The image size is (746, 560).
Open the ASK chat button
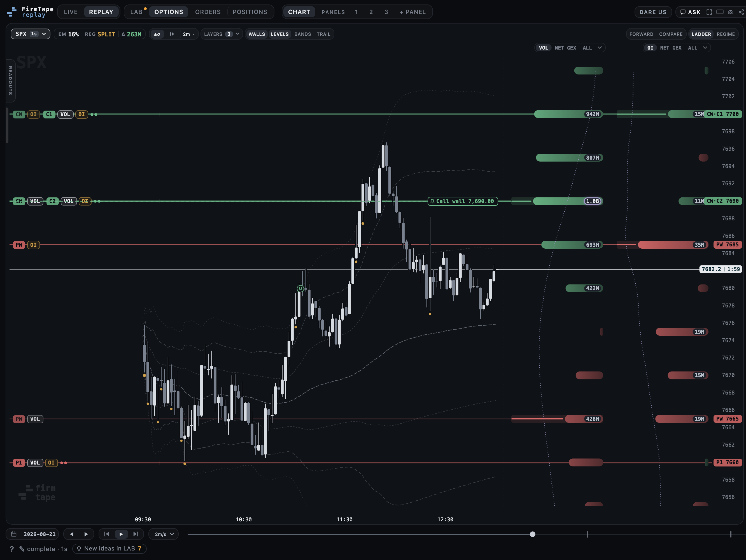pyautogui.click(x=690, y=12)
